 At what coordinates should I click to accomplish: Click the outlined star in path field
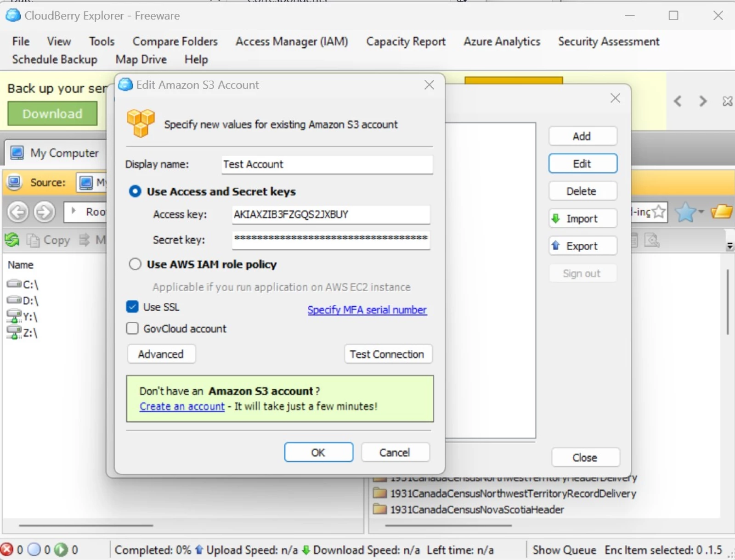point(659,212)
